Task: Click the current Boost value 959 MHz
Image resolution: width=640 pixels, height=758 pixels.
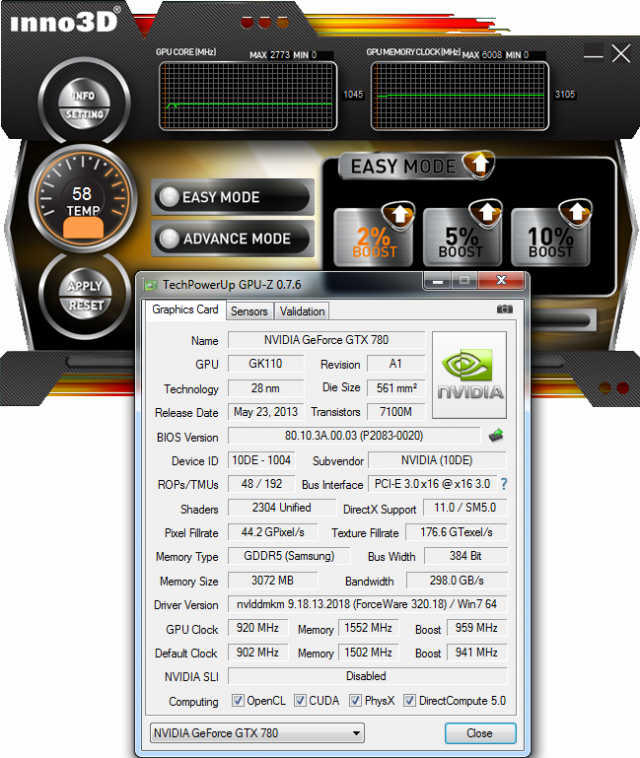Action: pyautogui.click(x=477, y=627)
